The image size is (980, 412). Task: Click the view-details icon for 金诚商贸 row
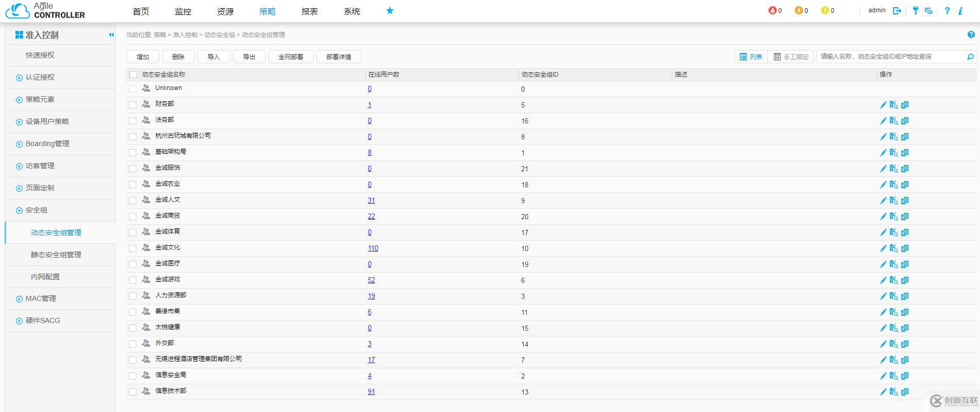(x=894, y=217)
